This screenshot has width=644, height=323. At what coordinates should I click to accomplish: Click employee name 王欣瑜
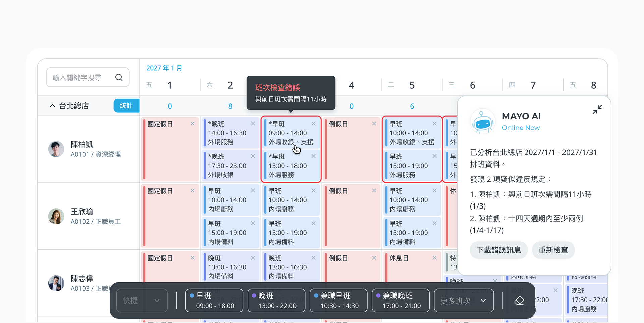click(82, 212)
